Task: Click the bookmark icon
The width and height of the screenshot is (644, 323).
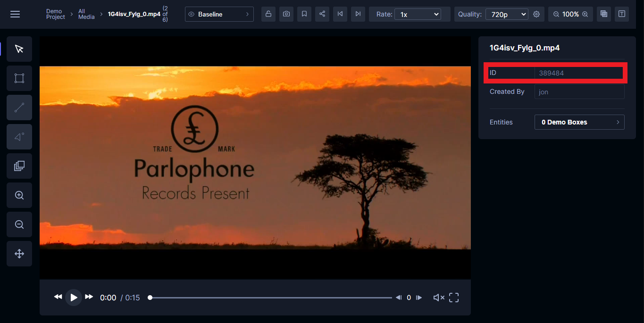Action: (304, 14)
